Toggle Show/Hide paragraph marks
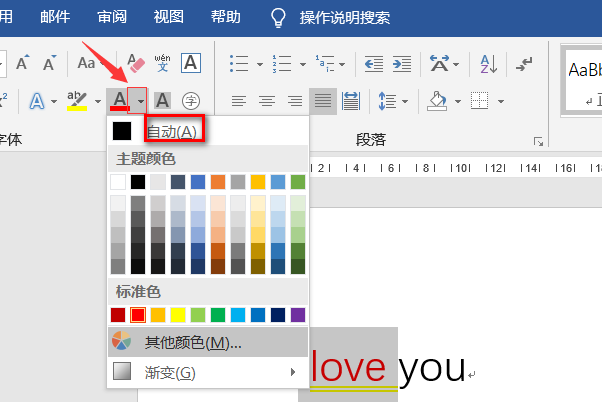This screenshot has height=402, width=602. pos(524,64)
